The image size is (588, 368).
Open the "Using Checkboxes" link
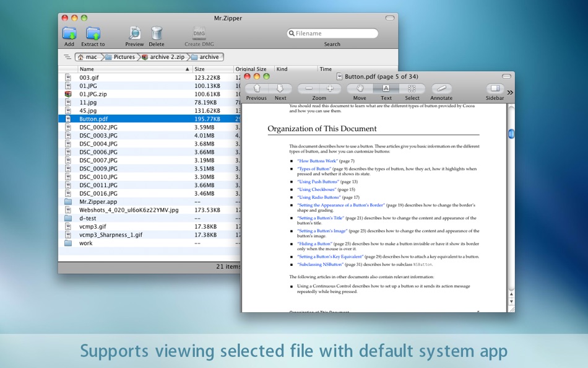point(316,190)
